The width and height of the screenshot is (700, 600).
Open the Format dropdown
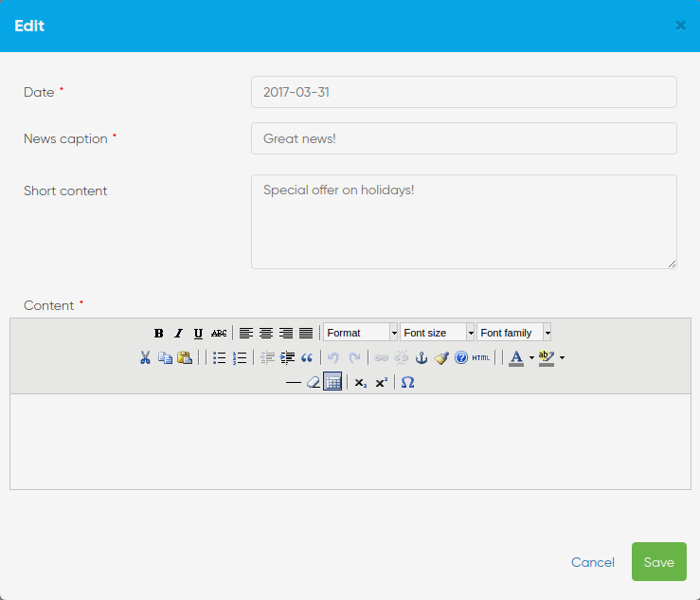360,333
